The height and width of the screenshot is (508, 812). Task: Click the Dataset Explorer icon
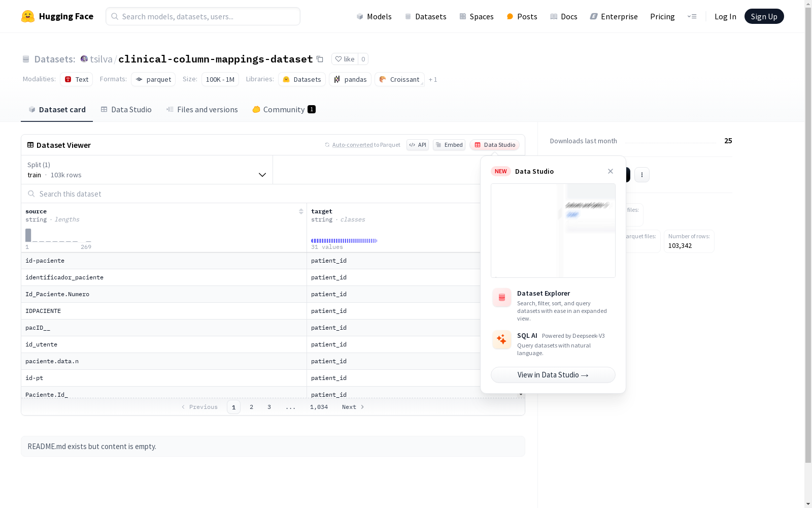502,298
